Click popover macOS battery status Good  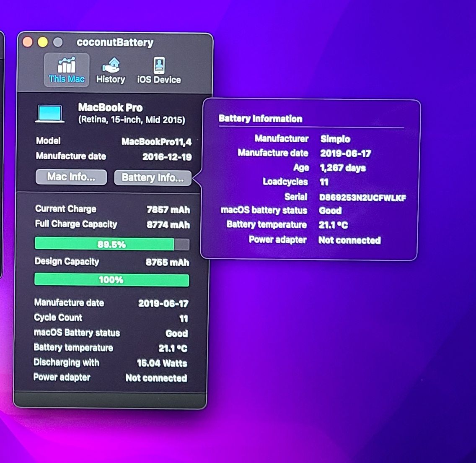[330, 211]
